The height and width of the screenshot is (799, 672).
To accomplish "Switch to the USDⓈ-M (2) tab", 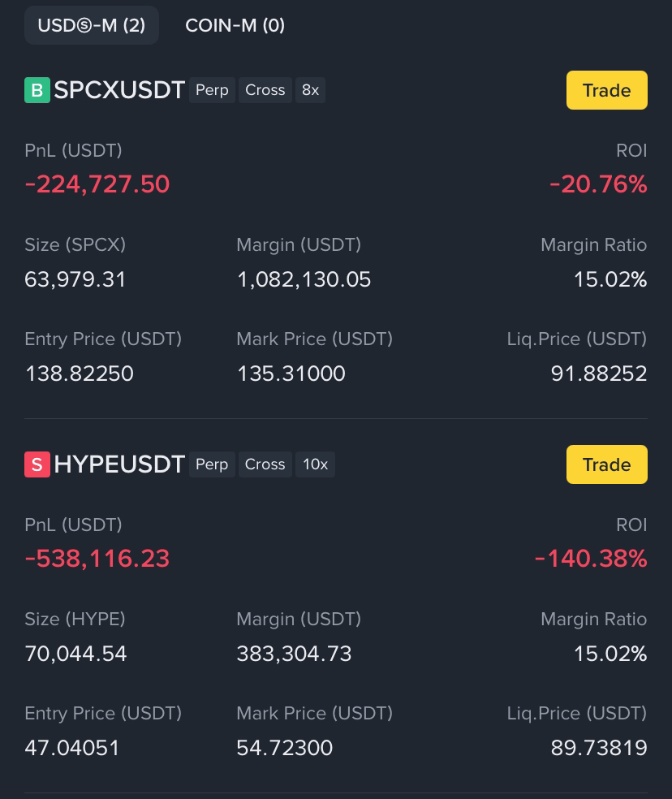I will 92,25.
